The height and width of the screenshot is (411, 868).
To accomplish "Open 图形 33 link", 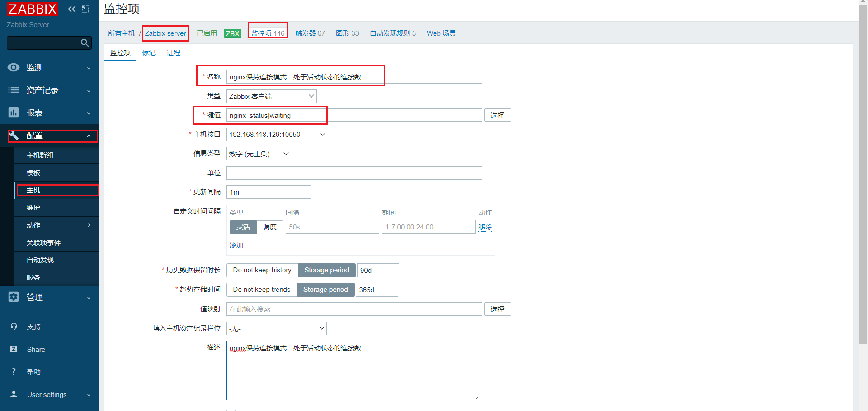I will point(347,33).
